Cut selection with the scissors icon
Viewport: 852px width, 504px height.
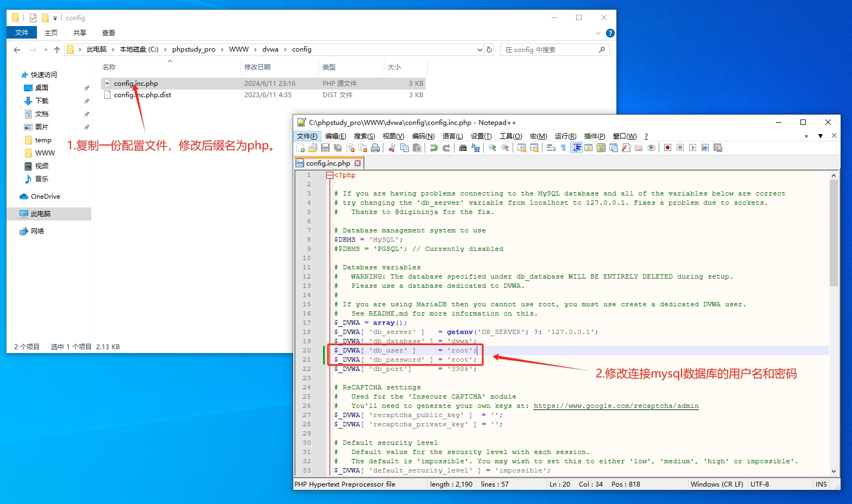click(392, 148)
